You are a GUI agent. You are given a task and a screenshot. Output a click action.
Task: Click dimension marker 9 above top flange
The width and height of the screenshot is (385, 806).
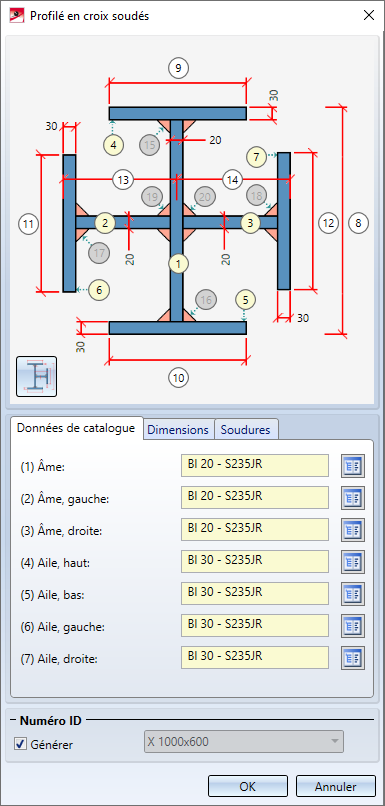pyautogui.click(x=178, y=68)
